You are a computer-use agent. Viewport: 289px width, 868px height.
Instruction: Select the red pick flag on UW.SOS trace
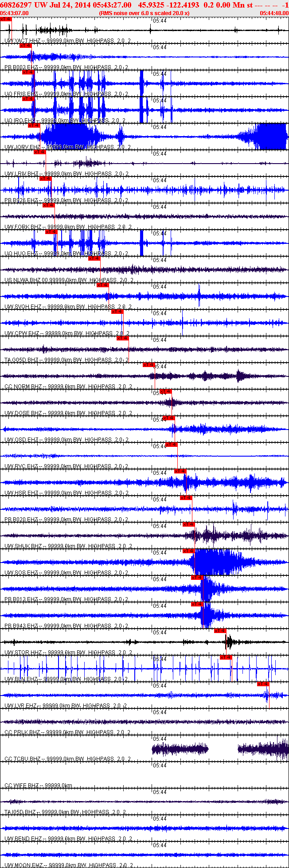pos(188,551)
